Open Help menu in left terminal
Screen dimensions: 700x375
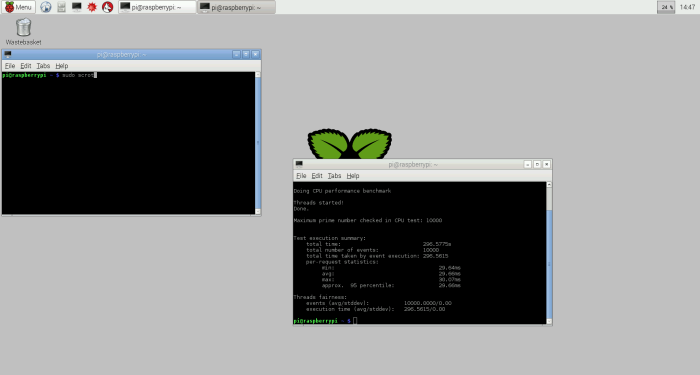62,66
